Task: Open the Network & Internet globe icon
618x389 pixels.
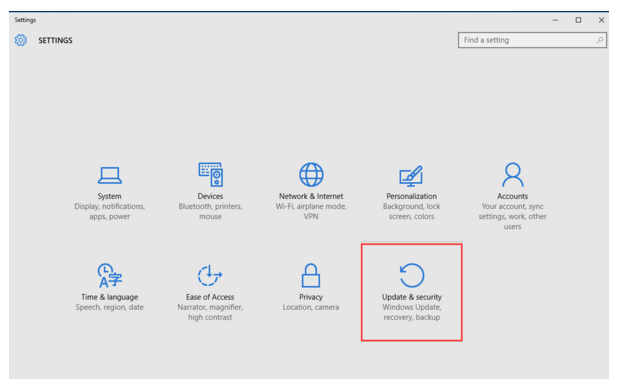Action: point(311,174)
